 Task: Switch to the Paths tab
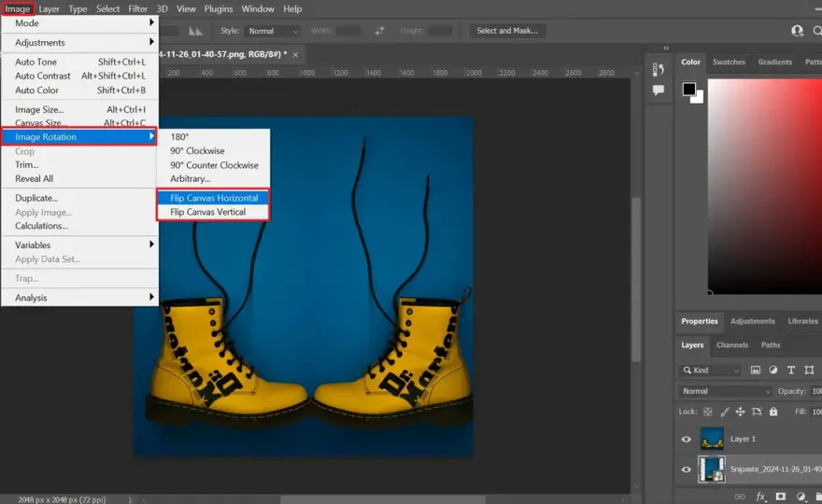771,344
